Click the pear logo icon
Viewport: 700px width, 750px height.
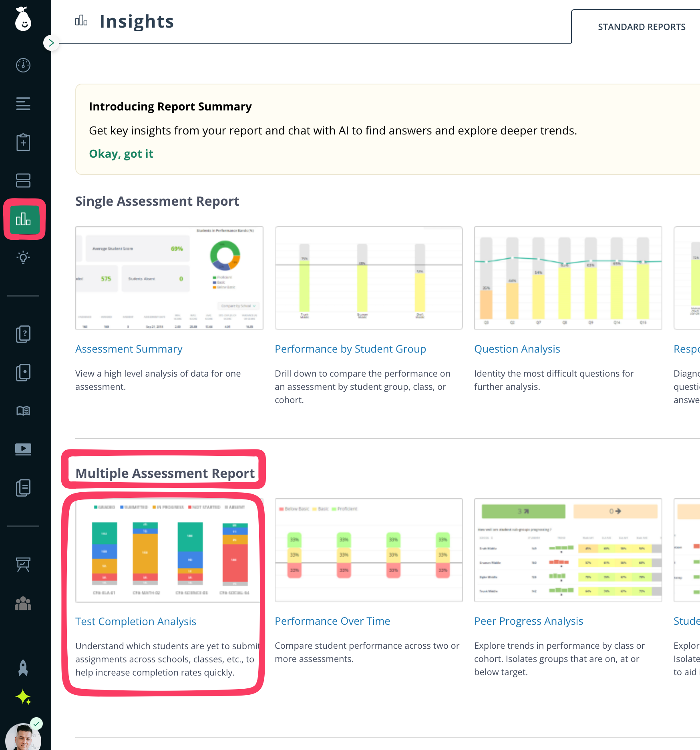23,19
